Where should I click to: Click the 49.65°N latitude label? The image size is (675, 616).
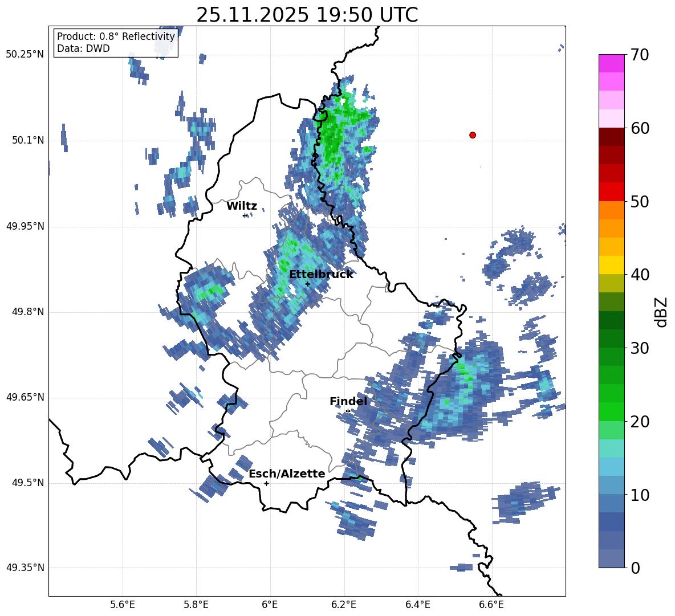click(25, 397)
